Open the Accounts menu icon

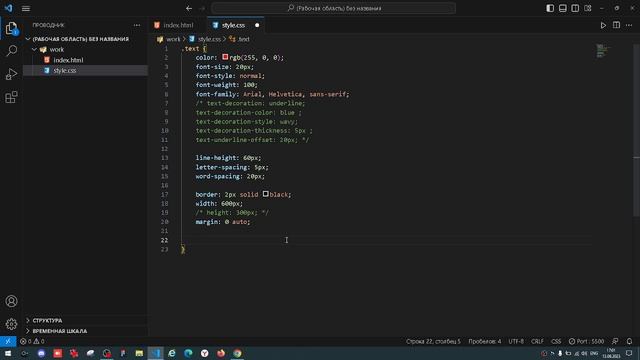click(11, 301)
